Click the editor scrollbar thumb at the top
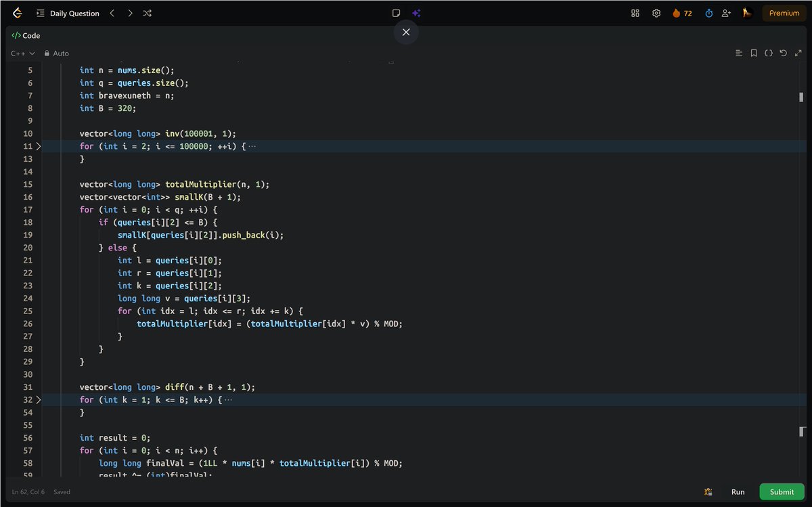This screenshot has width=812, height=507. point(801,97)
